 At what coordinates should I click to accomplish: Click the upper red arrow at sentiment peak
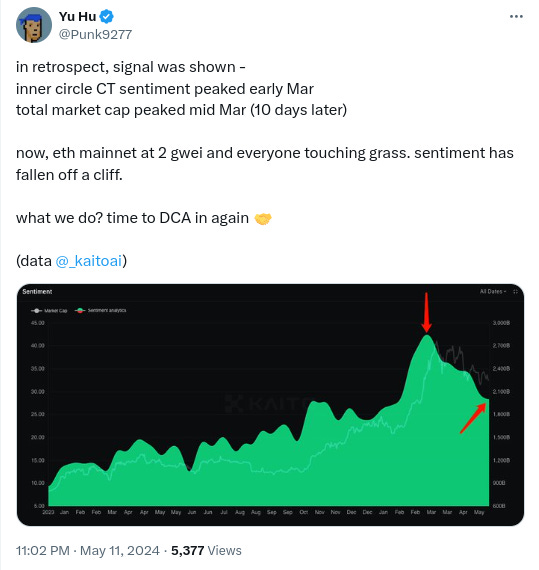click(x=427, y=312)
